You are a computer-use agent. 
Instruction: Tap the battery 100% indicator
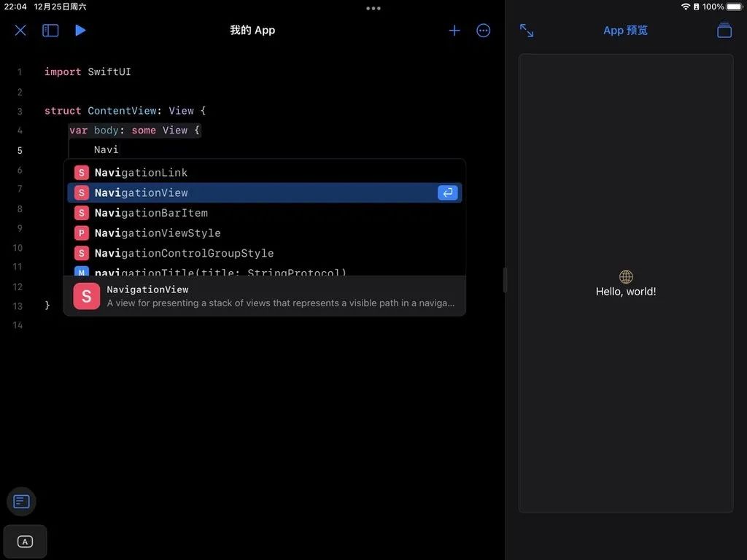click(x=722, y=7)
